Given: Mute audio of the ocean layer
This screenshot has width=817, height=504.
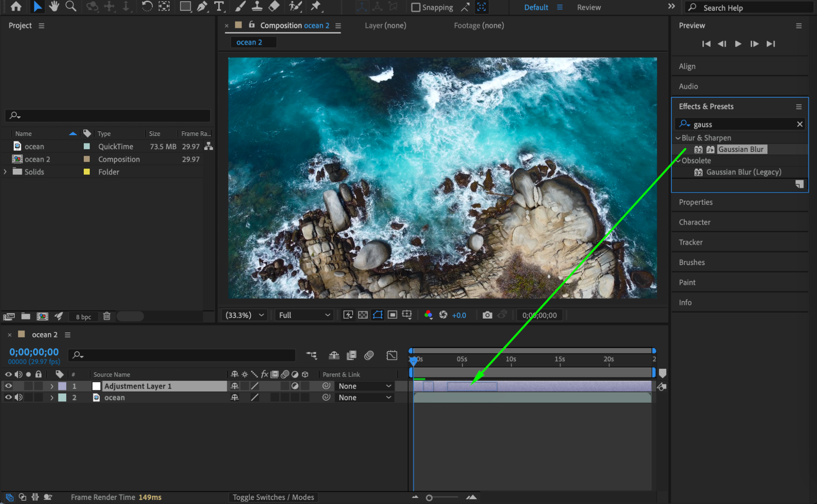Looking at the screenshot, I should click(19, 397).
